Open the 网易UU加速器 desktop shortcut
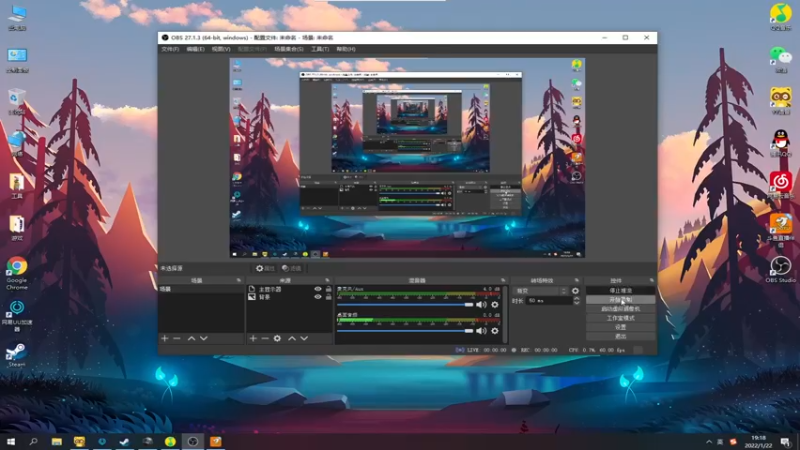The image size is (800, 450). [17, 315]
